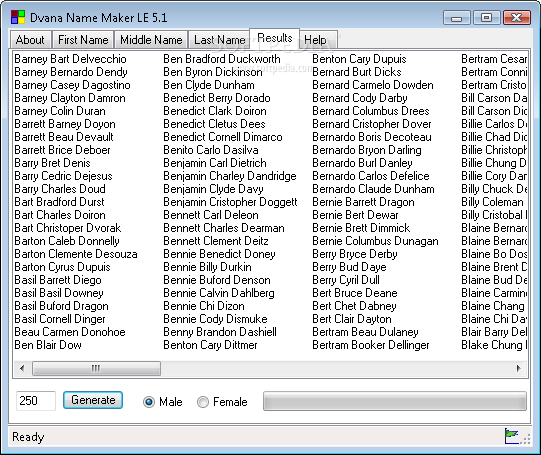
Task: Select name 'Bernard Burt Dicks'
Action: pos(357,72)
